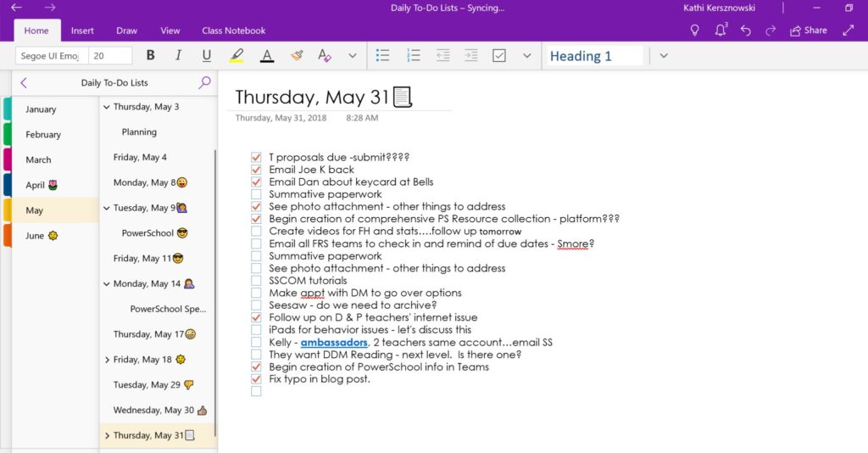Check SSCOM tutorials item
This screenshot has height=453, width=868.
click(x=256, y=280)
